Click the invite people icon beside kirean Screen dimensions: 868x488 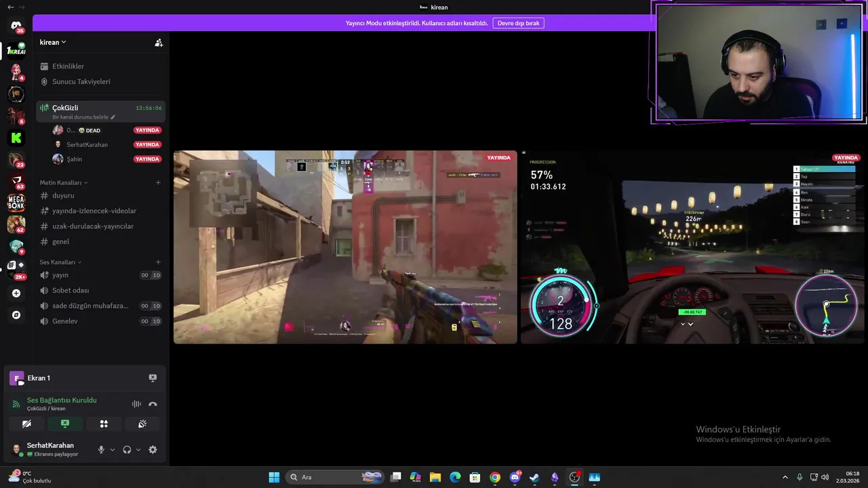point(159,42)
